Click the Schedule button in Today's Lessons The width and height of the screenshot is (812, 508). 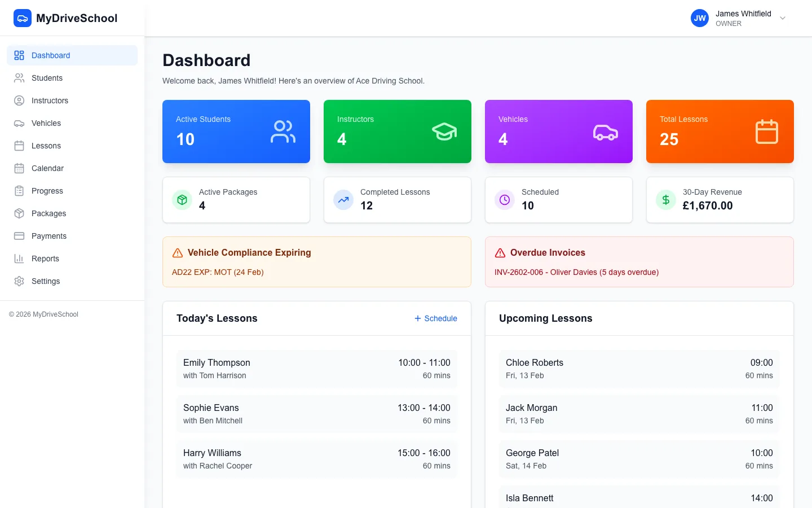point(435,318)
